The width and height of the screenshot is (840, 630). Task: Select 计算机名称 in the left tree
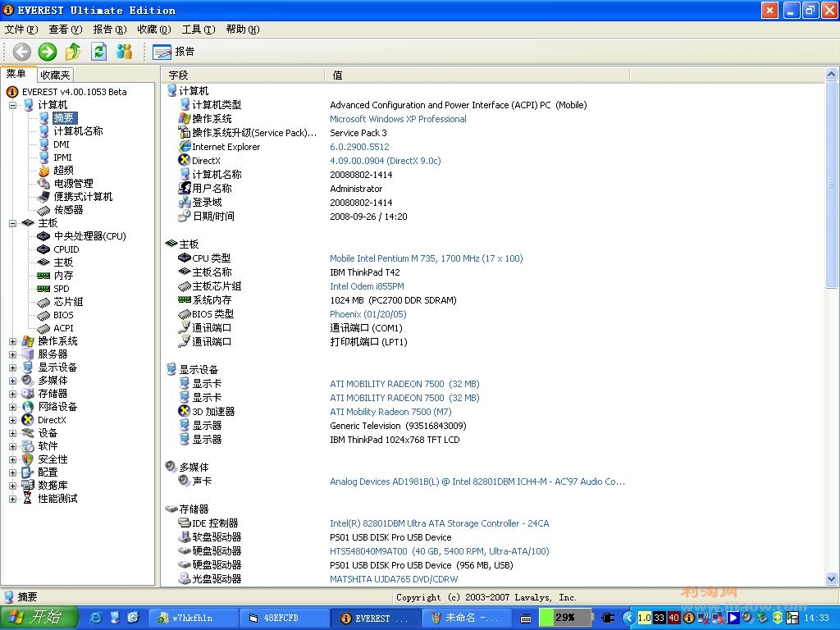pos(78,131)
